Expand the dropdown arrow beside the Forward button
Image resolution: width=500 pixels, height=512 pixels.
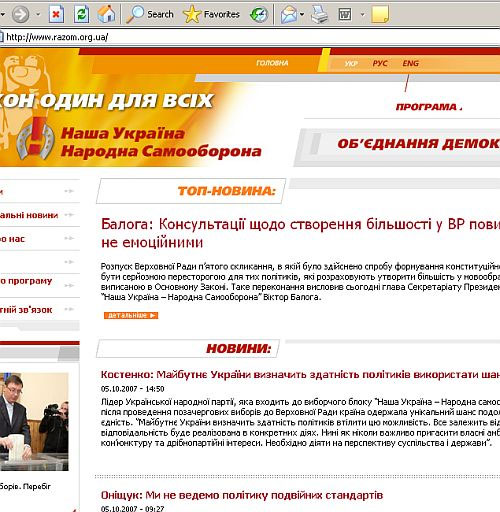point(38,14)
